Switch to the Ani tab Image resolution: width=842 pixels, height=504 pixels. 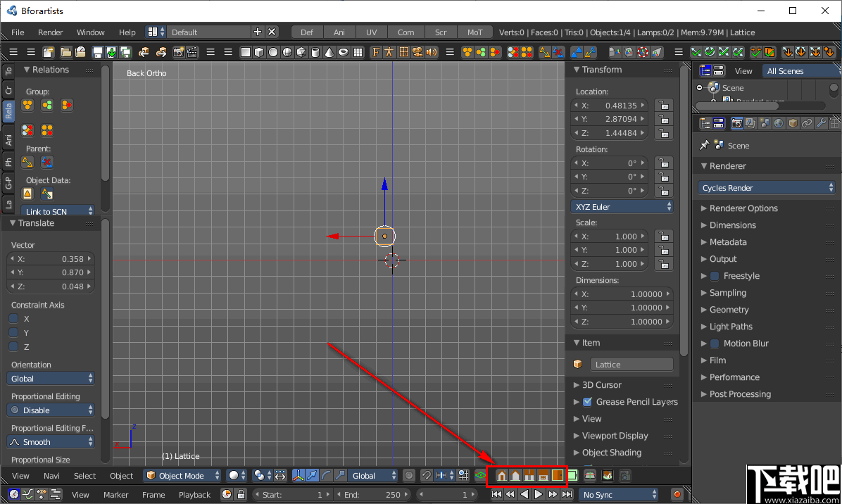point(339,32)
